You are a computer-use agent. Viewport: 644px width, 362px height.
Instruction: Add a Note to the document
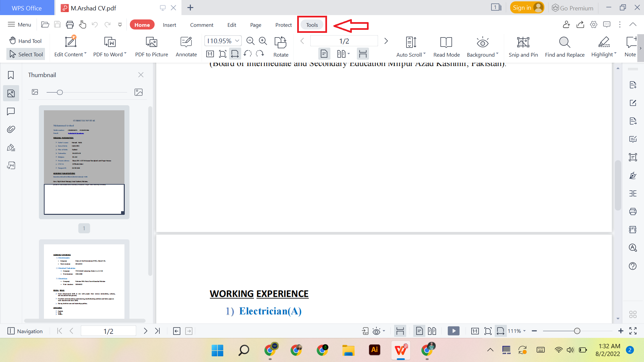click(630, 46)
